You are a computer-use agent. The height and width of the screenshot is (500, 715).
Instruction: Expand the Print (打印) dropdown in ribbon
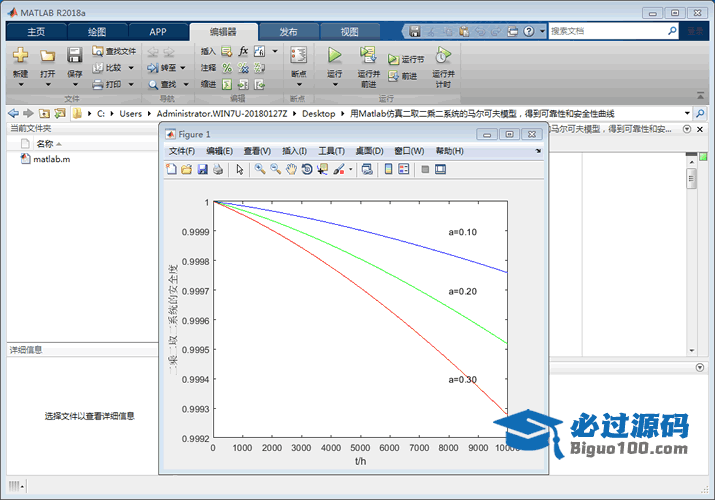[x=130, y=85]
